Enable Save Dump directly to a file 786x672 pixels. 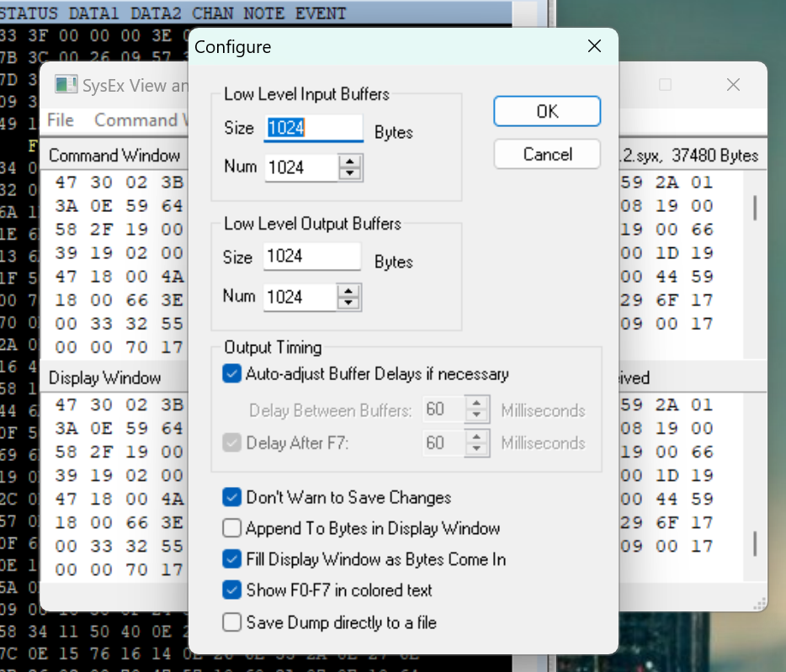[232, 623]
